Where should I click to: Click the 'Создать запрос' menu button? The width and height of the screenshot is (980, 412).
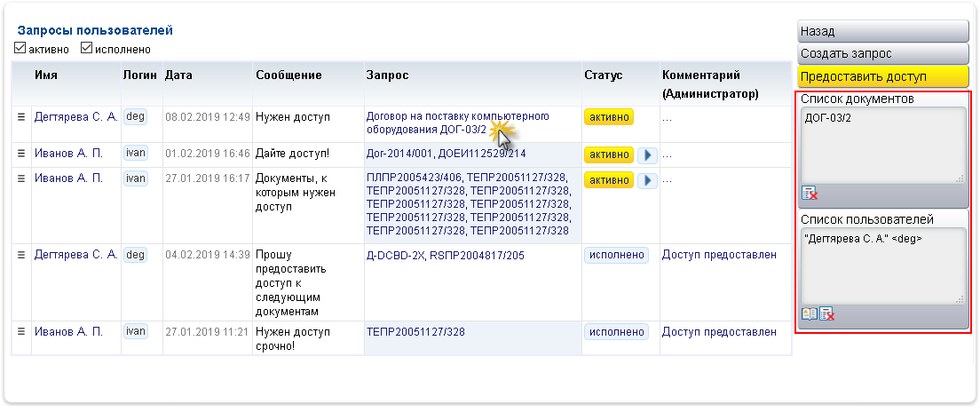coord(881,53)
